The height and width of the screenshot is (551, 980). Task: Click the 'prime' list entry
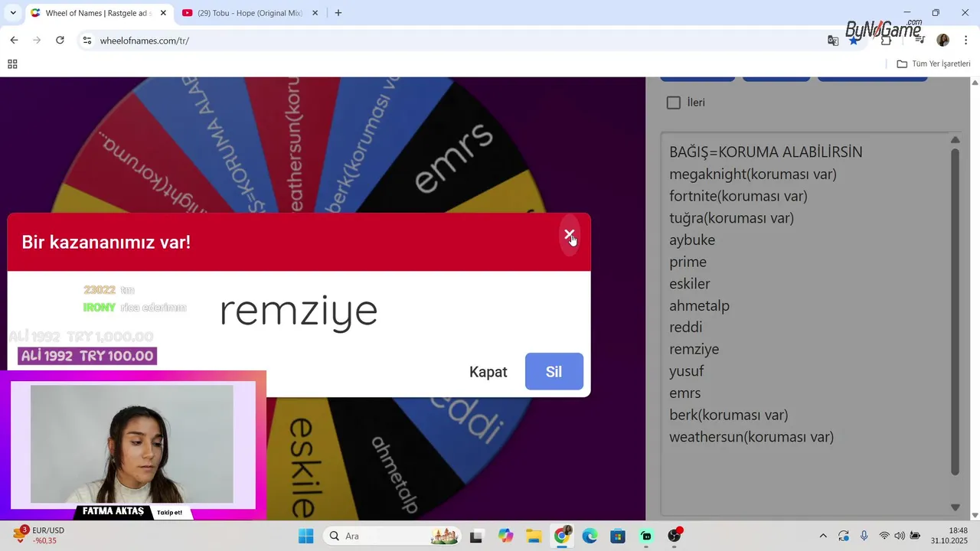[688, 262]
